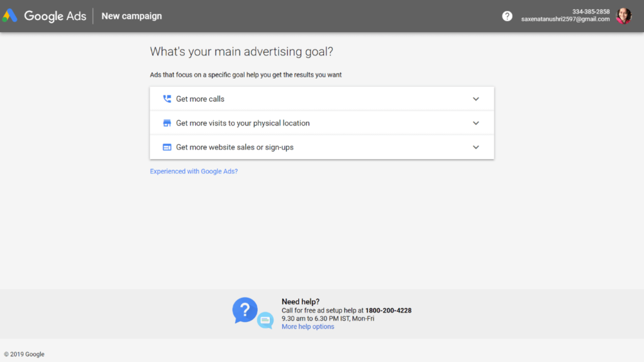This screenshot has height=362, width=644.
Task: Choose Get more visits to your physical location
Action: pos(243,123)
